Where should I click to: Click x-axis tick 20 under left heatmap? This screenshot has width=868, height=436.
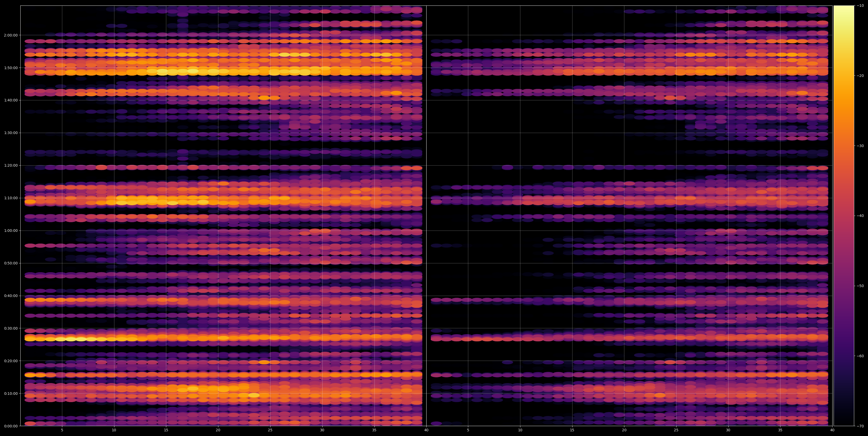point(218,430)
